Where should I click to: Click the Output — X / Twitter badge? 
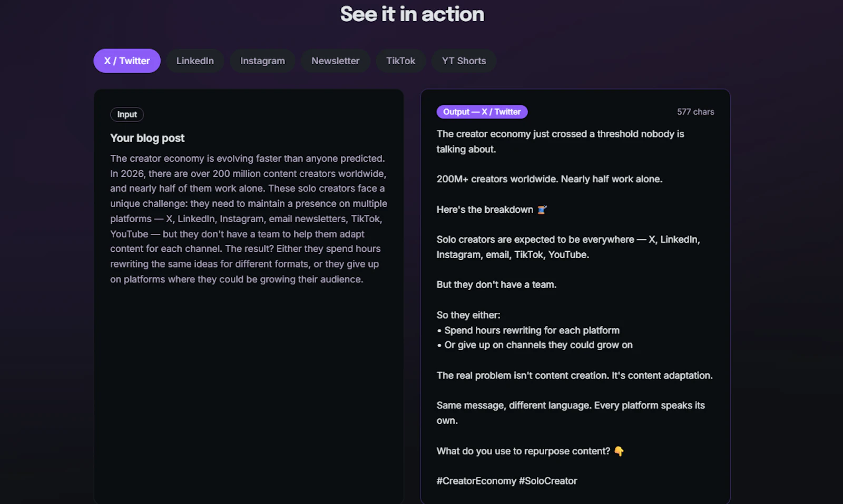click(x=482, y=112)
